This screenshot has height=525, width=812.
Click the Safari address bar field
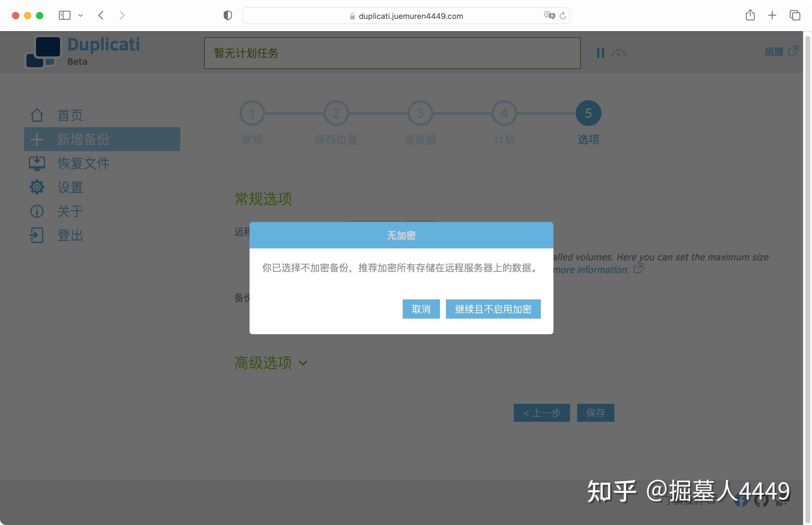click(411, 16)
